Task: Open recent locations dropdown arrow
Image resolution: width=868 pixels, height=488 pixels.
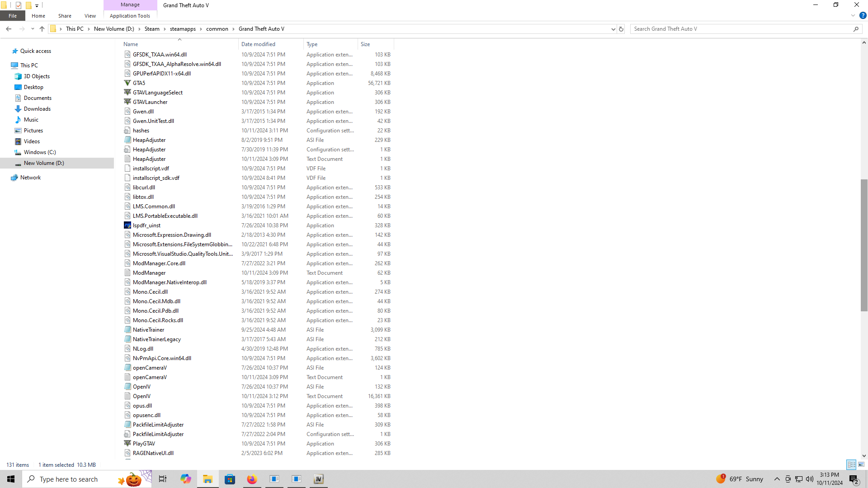Action: click(x=33, y=29)
